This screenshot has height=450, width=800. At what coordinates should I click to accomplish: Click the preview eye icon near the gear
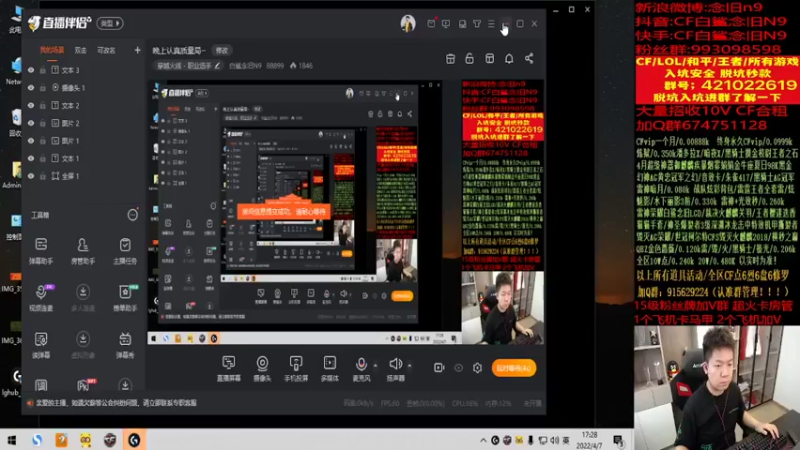pyautogui.click(x=458, y=367)
